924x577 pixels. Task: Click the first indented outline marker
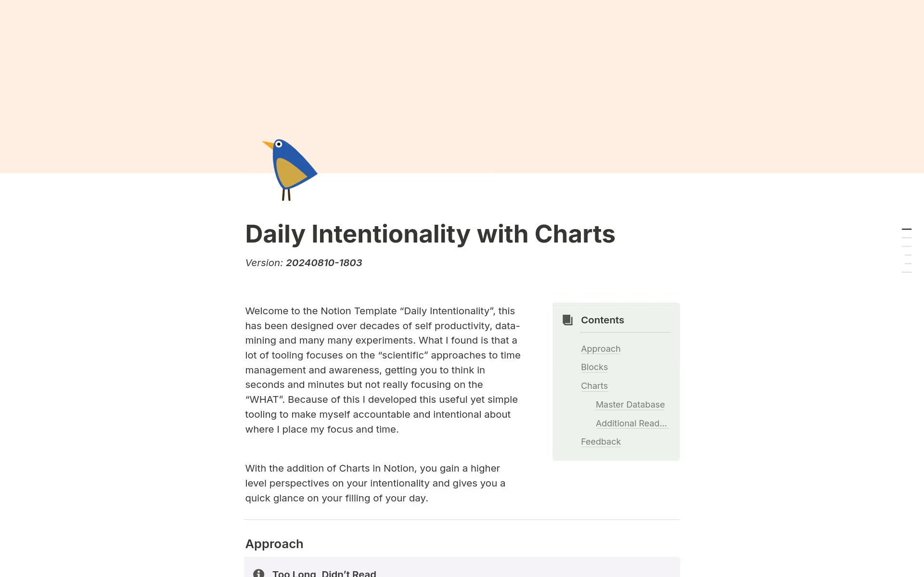908,255
